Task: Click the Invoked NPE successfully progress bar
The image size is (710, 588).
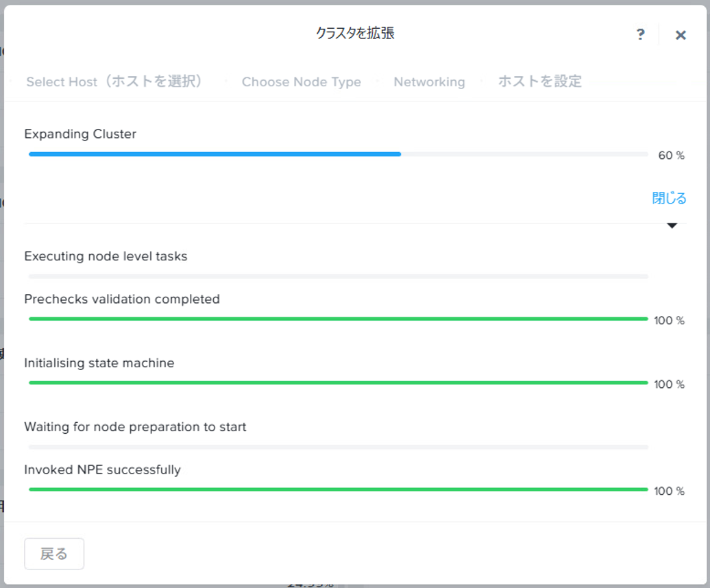Action: coord(339,490)
